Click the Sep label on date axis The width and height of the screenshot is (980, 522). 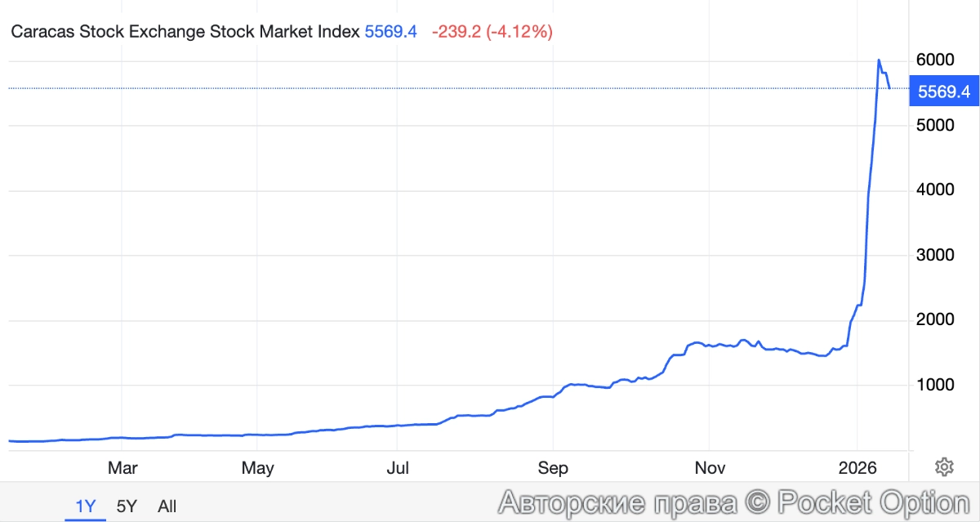tap(553, 468)
